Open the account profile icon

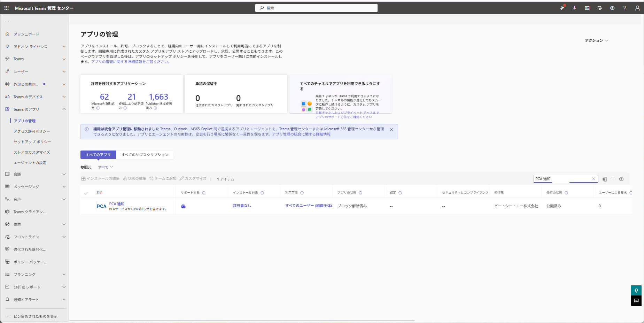coord(637,8)
